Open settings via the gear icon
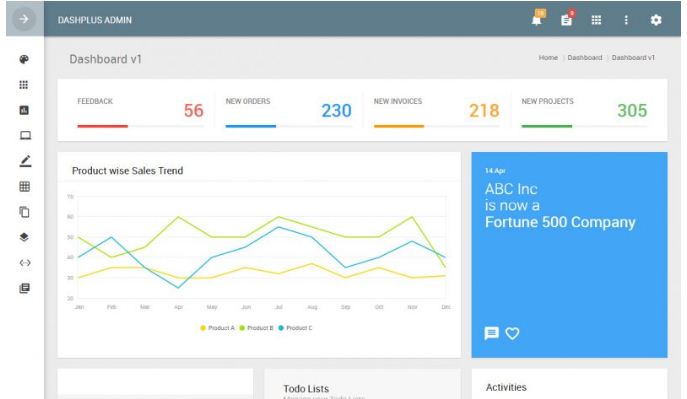Image resolution: width=687 pixels, height=399 pixels. [656, 20]
